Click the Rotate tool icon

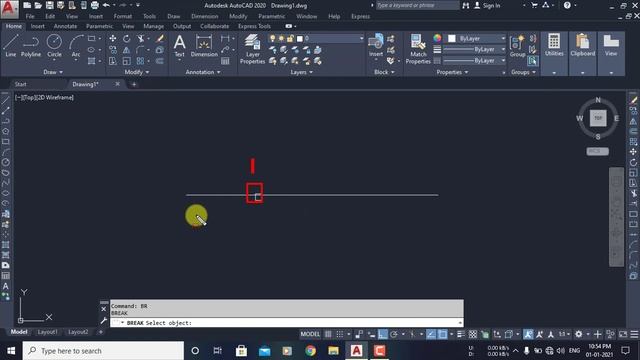pyautogui.click(x=127, y=38)
